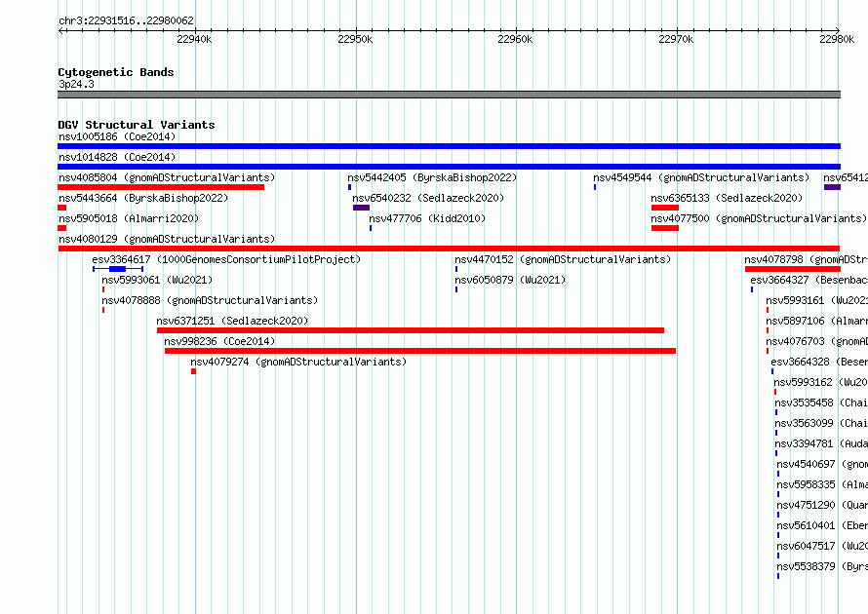
Task: Open nsv6050879 (Wu2021) label
Action: 510,280
